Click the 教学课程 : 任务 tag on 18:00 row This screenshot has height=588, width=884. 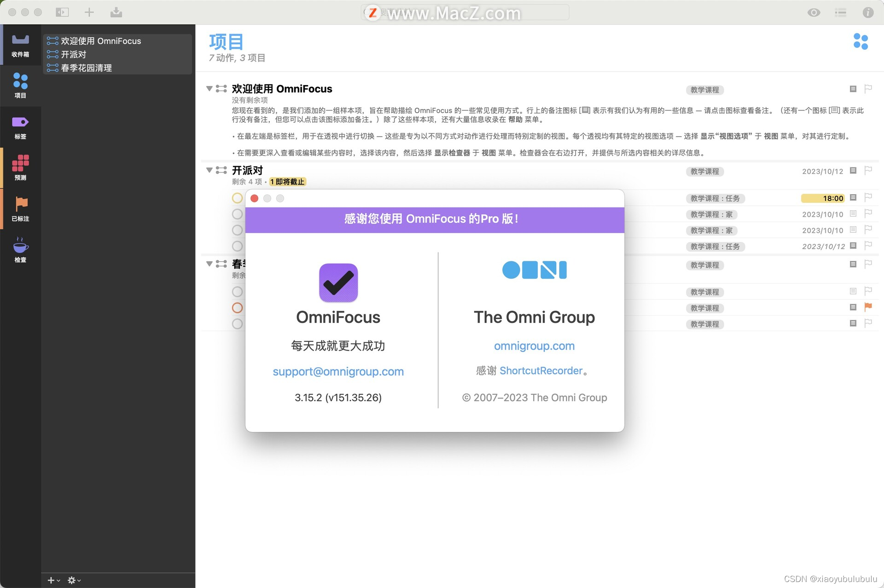715,198
